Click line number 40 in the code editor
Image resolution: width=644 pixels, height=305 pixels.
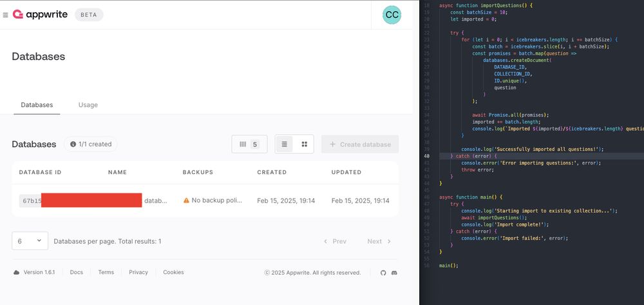(x=427, y=156)
